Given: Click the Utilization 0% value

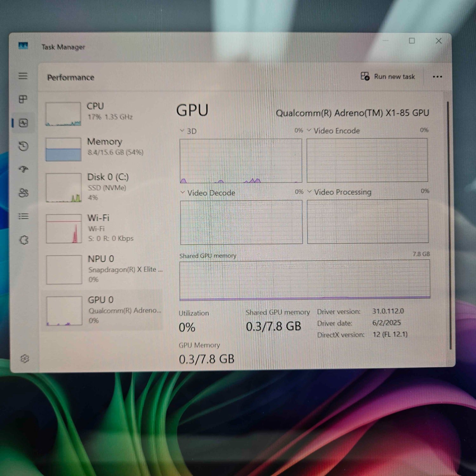Looking at the screenshot, I should 187,327.
